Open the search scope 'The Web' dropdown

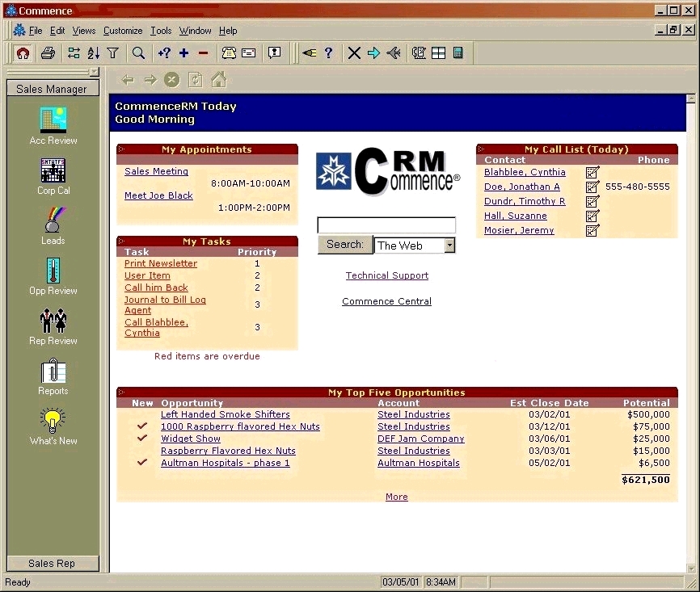(x=449, y=245)
